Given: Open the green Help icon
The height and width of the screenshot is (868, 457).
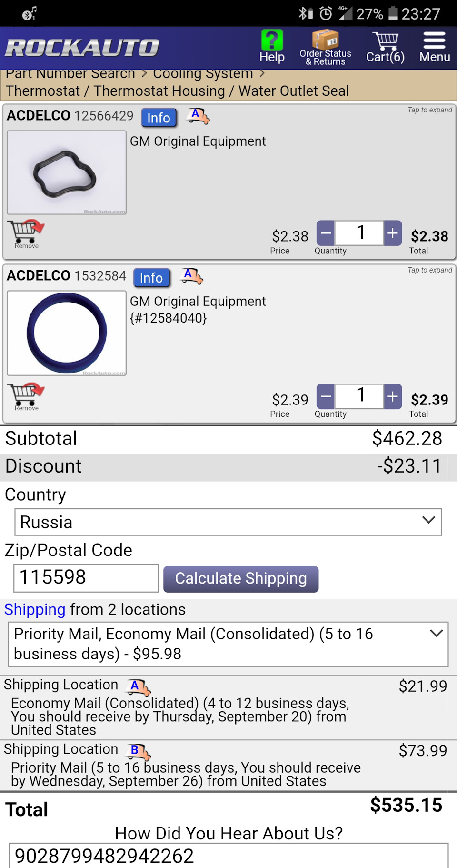Looking at the screenshot, I should click(272, 46).
